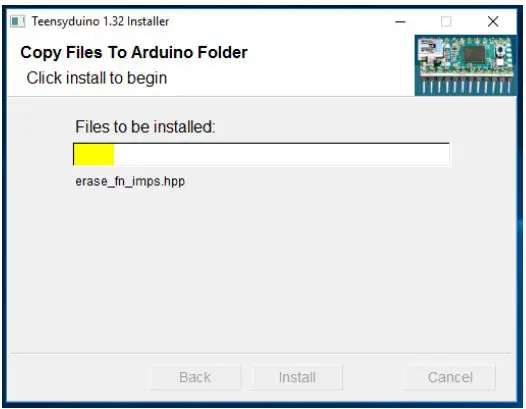Click the "Files to be installed:" label
Screen dimensions: 526x409
coord(145,127)
